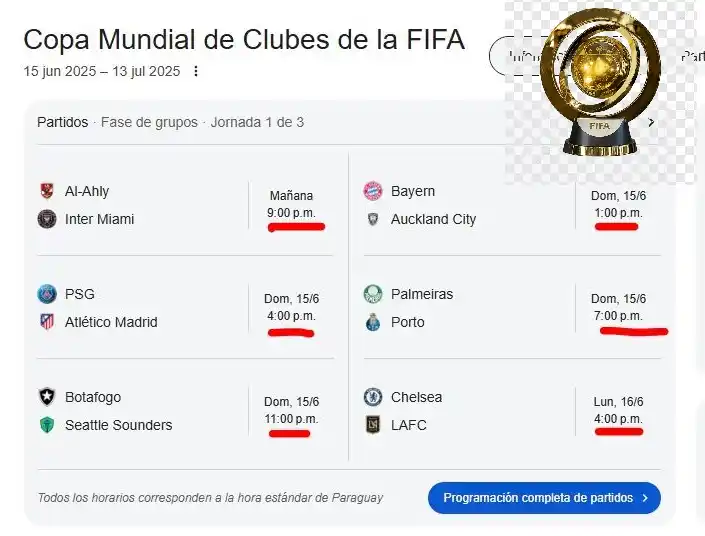
Task: Select the Botafogo star shield logo
Action: [47, 397]
